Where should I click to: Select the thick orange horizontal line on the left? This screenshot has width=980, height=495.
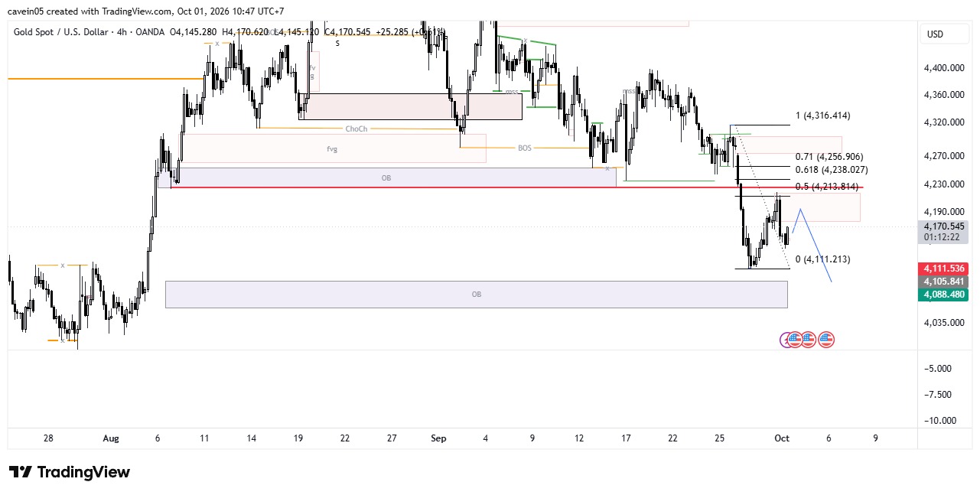point(106,78)
